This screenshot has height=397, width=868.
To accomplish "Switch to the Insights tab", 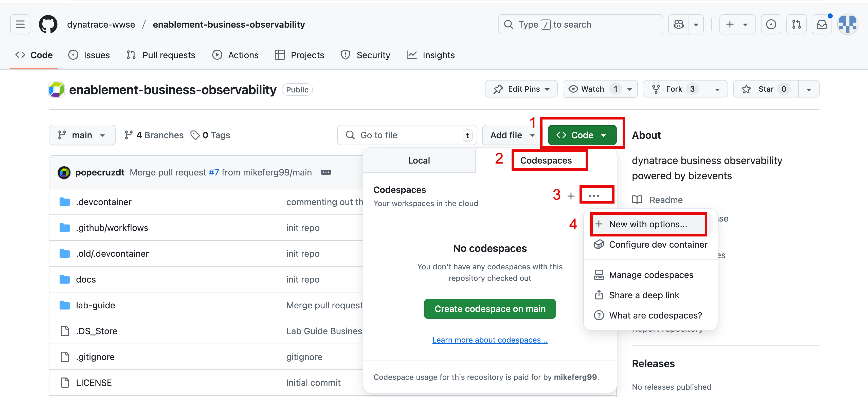I will (430, 55).
